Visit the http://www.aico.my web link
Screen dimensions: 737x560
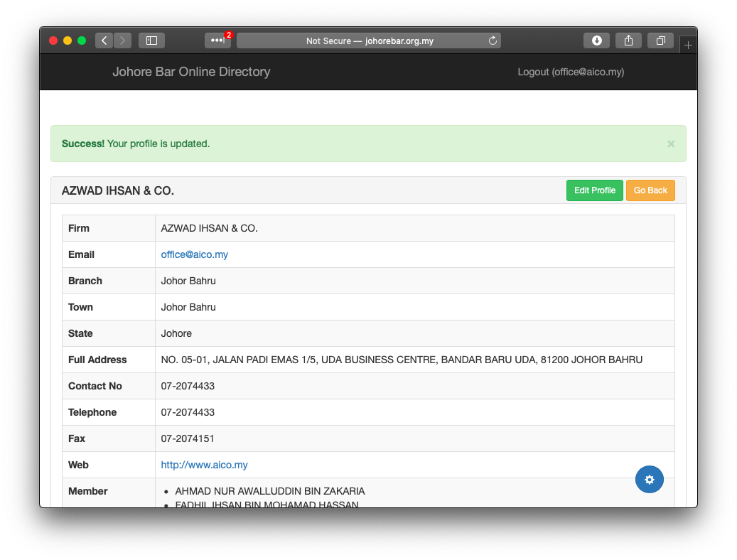(204, 465)
